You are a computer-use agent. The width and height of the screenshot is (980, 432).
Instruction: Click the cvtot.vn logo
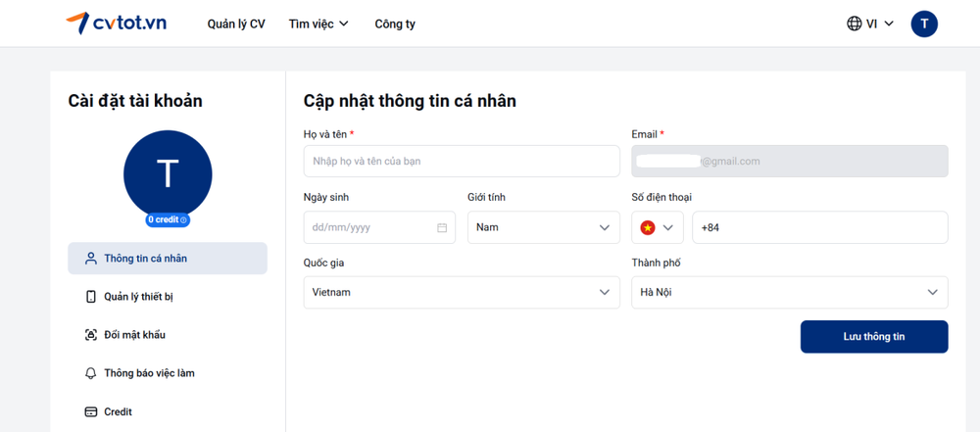click(x=116, y=24)
